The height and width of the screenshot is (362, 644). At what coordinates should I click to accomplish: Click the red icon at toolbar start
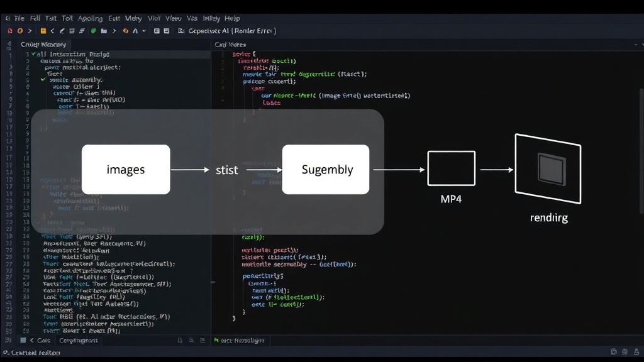point(10,31)
